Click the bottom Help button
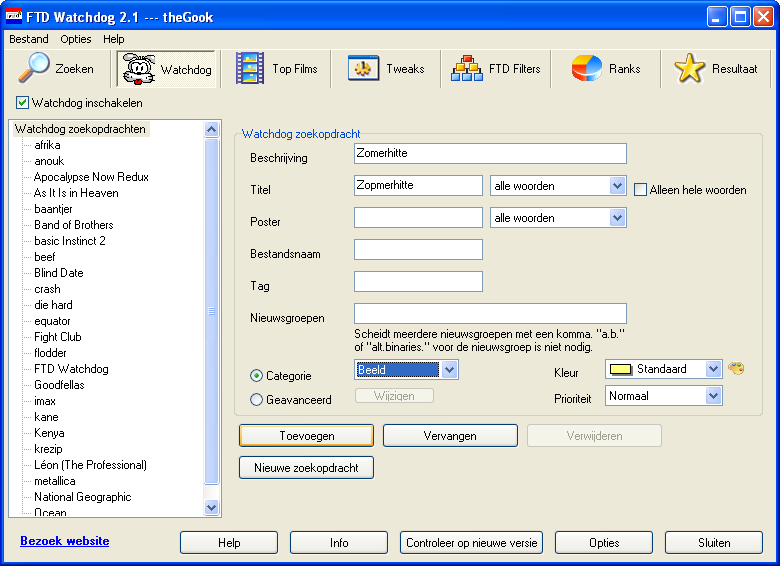The height and width of the screenshot is (566, 780). (229, 543)
